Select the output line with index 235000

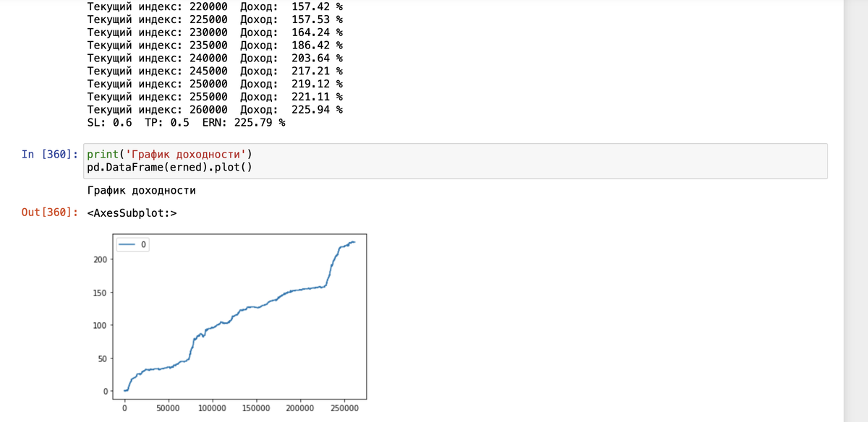[215, 45]
